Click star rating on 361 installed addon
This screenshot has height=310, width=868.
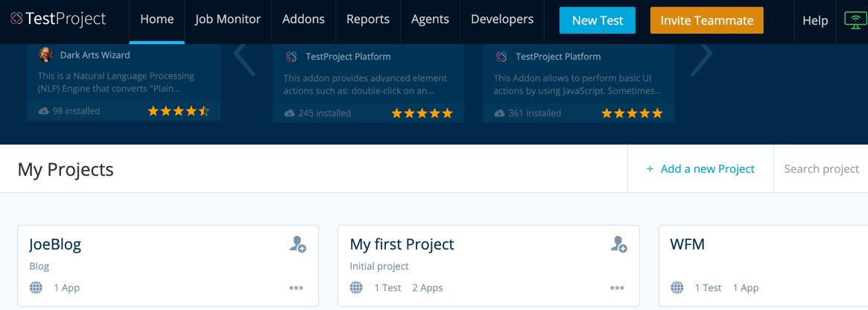(632, 113)
